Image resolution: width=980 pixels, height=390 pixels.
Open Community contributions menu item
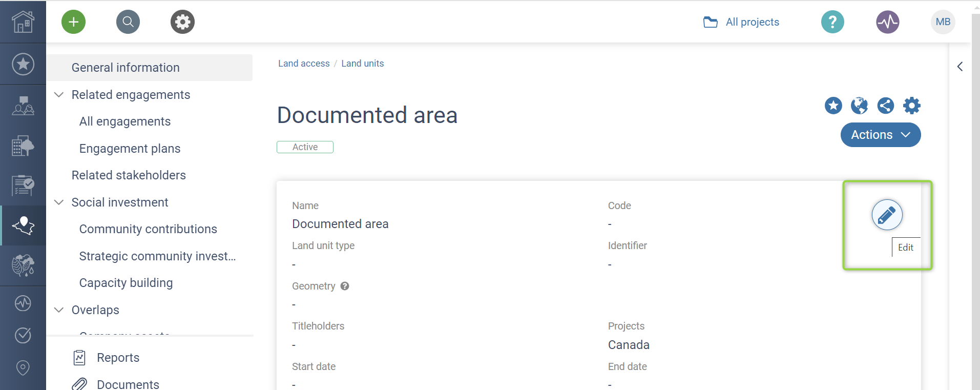coord(148,229)
